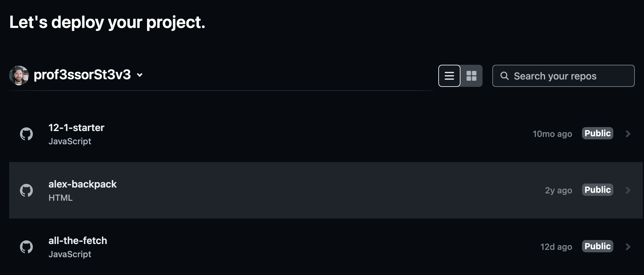Click the prof3ssorSt3v3 profile avatar

[19, 75]
